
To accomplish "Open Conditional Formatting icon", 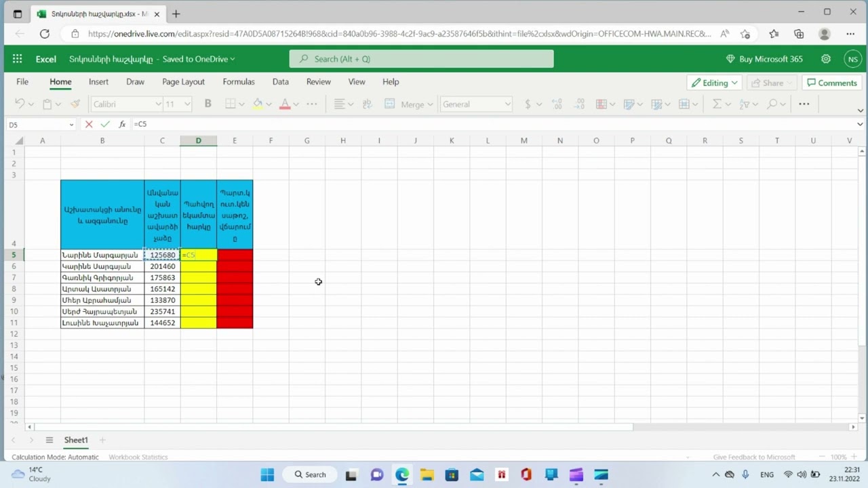I will (601, 104).
